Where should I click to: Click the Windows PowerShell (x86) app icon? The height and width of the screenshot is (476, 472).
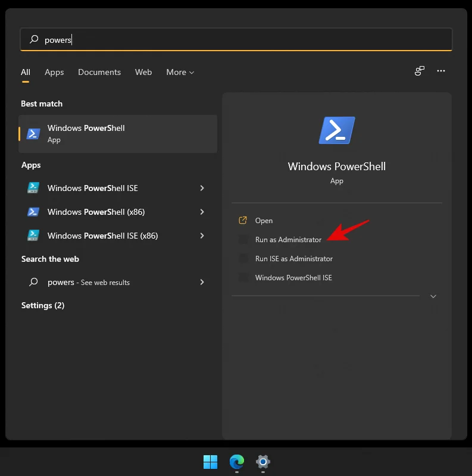click(x=33, y=212)
